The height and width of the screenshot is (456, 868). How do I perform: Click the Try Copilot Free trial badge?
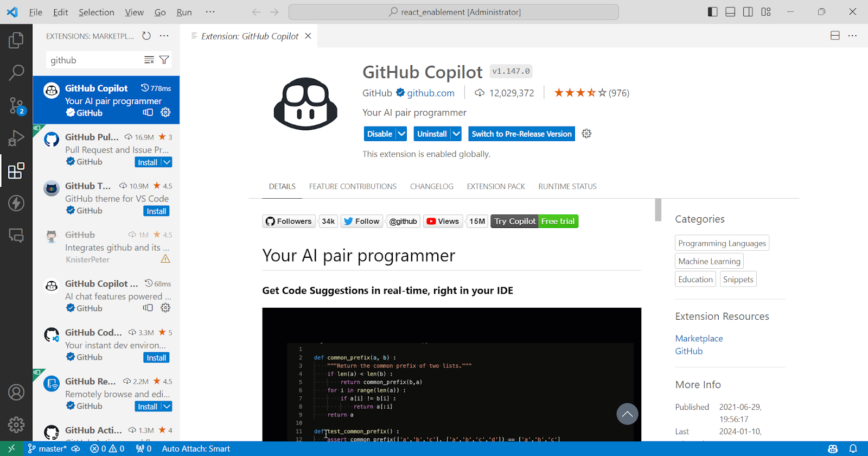(x=534, y=221)
